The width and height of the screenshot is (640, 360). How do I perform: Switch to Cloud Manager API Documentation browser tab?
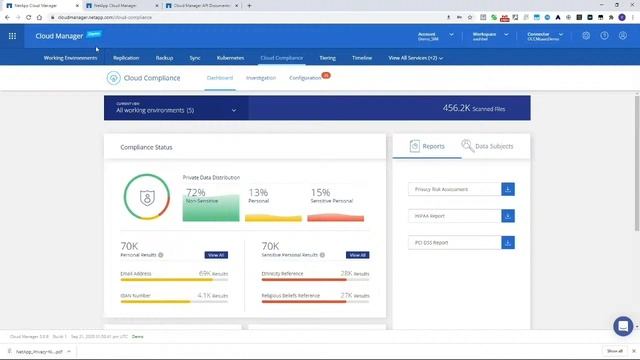202,6
